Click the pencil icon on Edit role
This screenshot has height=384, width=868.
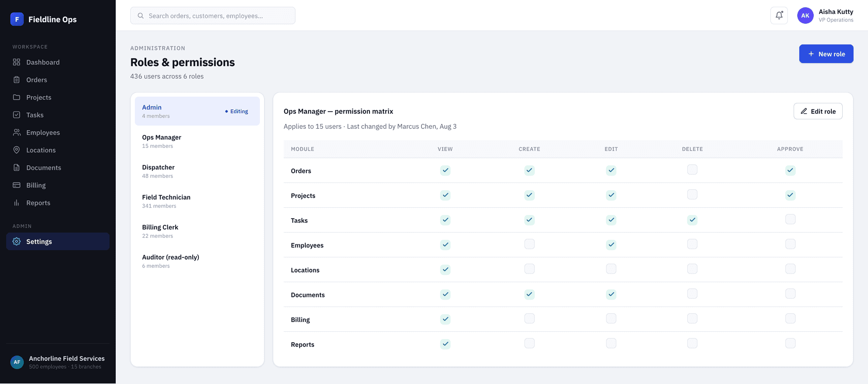point(804,111)
